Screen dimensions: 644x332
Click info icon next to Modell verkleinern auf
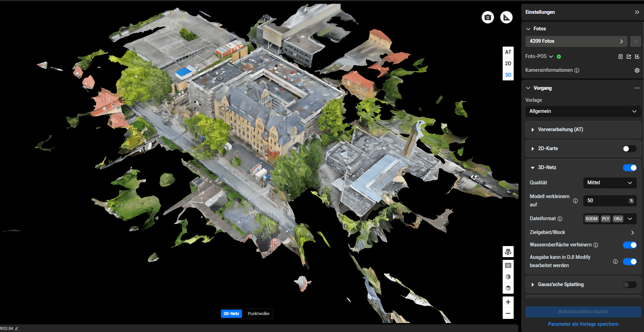575,201
